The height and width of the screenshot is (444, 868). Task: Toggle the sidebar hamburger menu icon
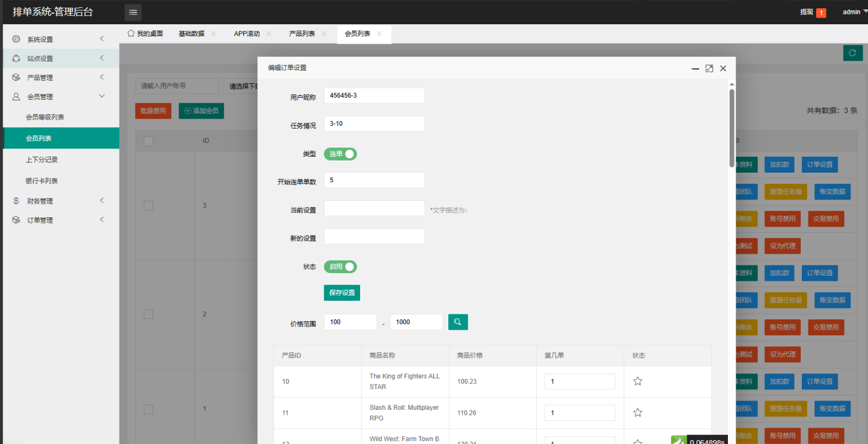(x=133, y=12)
